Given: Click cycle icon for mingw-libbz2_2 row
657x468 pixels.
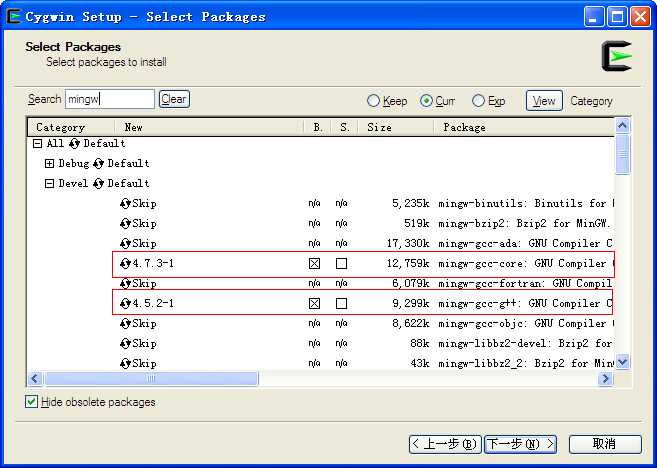Looking at the screenshot, I should click(125, 363).
